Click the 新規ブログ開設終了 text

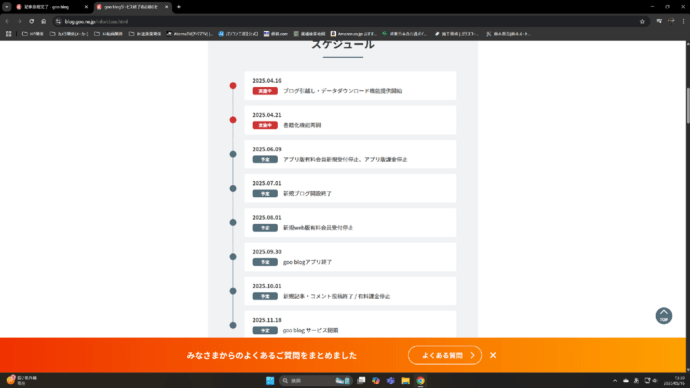pos(307,194)
